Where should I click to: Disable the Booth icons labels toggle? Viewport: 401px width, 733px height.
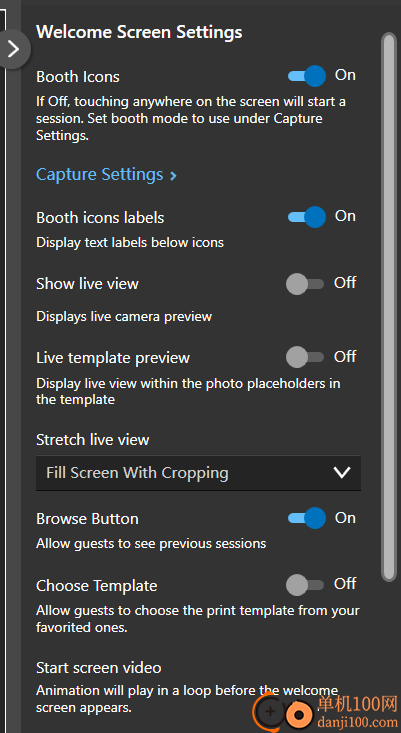(307, 217)
